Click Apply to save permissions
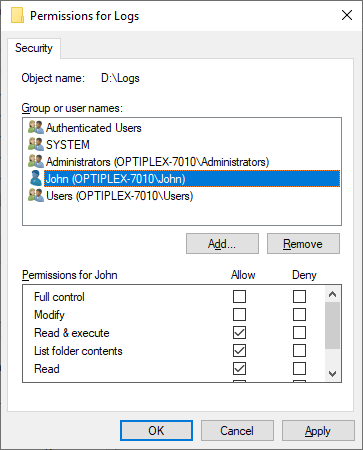The width and height of the screenshot is (363, 450). coord(318,431)
